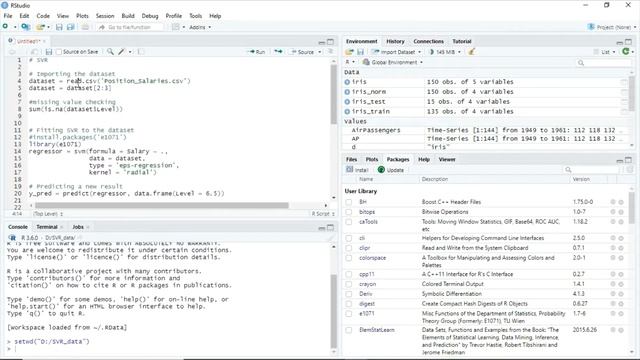Open the List view dropdown in Environment
Viewport: 640px width, 360px height.
tap(604, 52)
